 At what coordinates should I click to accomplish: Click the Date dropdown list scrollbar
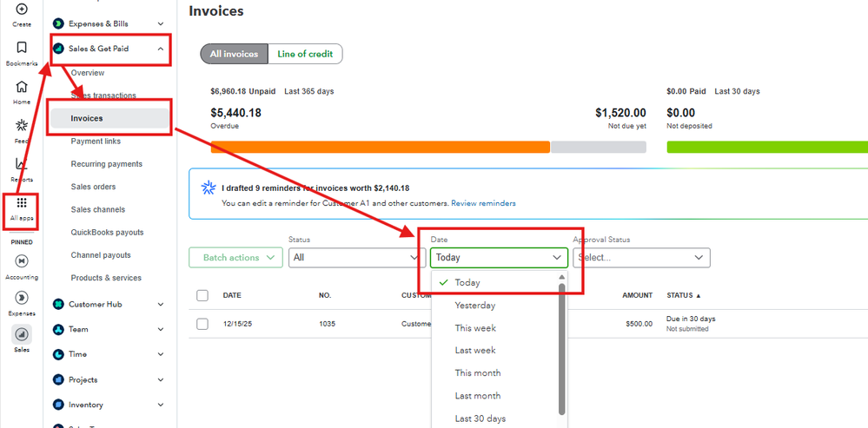pos(561,347)
